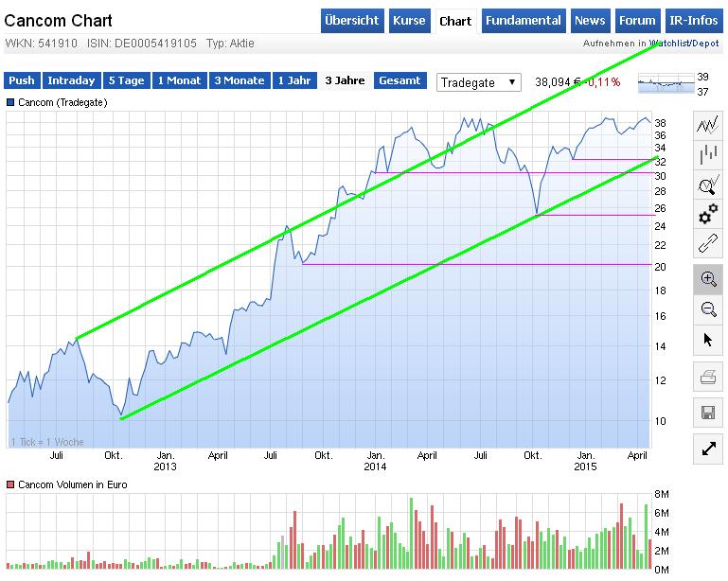Expand chart to fullscreen with diagonal arrow
The image size is (728, 581).
[x=707, y=449]
